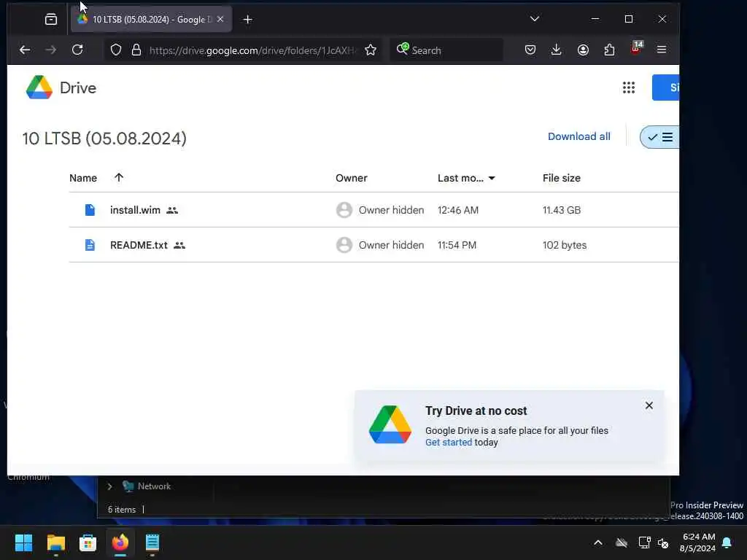
Task: Dismiss Try Drive at no cost card
Action: (649, 405)
